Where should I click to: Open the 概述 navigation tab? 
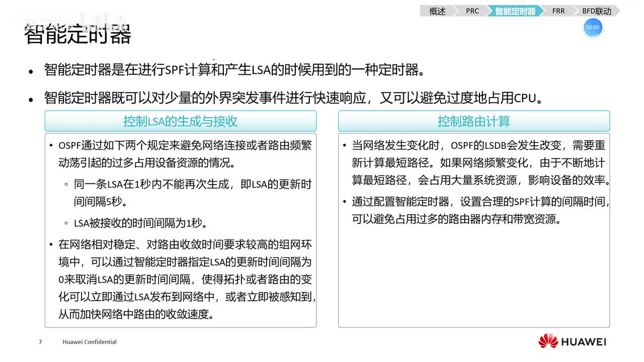[437, 11]
